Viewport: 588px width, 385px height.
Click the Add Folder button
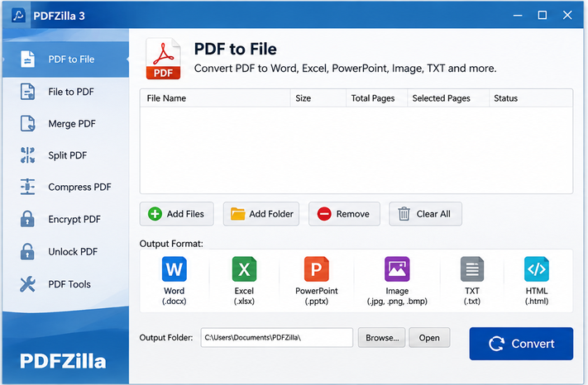coord(261,214)
